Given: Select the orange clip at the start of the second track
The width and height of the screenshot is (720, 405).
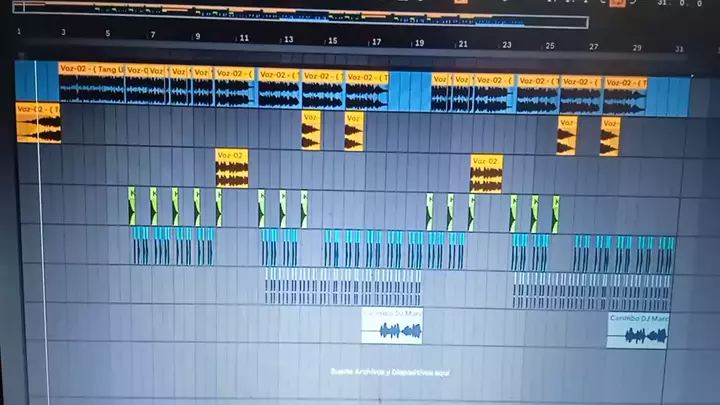Looking at the screenshot, I should pos(38,124).
